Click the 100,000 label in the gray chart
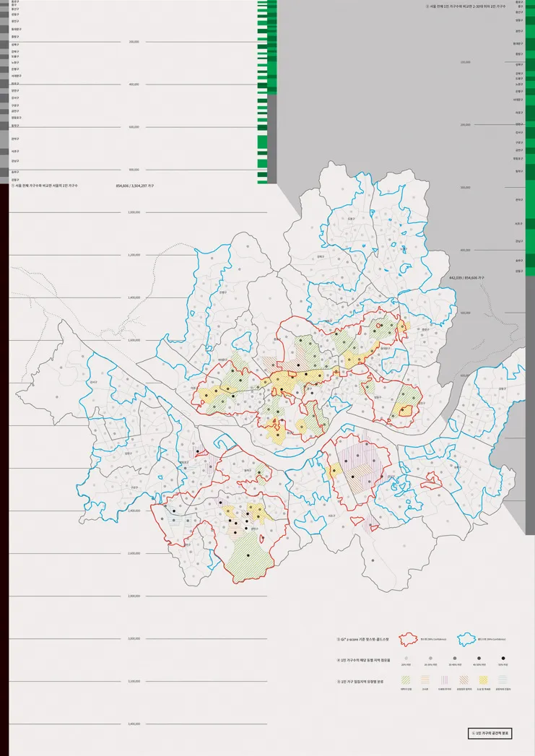Viewport: 535px width, 756px height. click(x=465, y=62)
